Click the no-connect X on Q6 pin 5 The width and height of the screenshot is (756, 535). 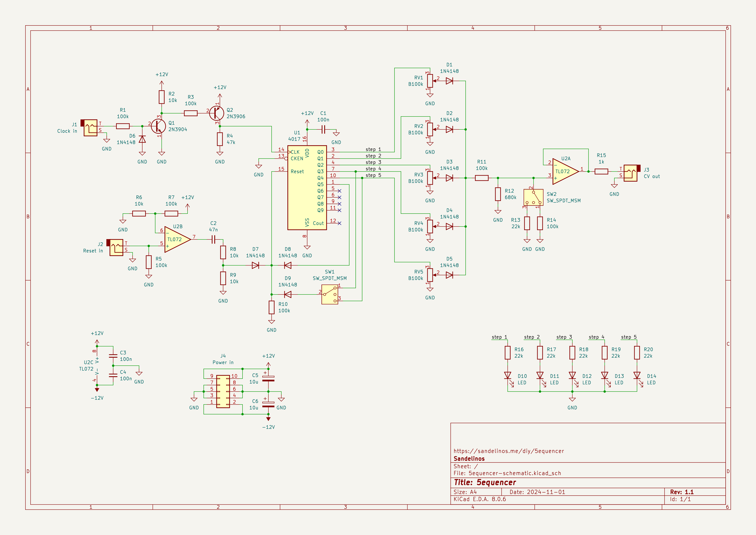point(340,191)
